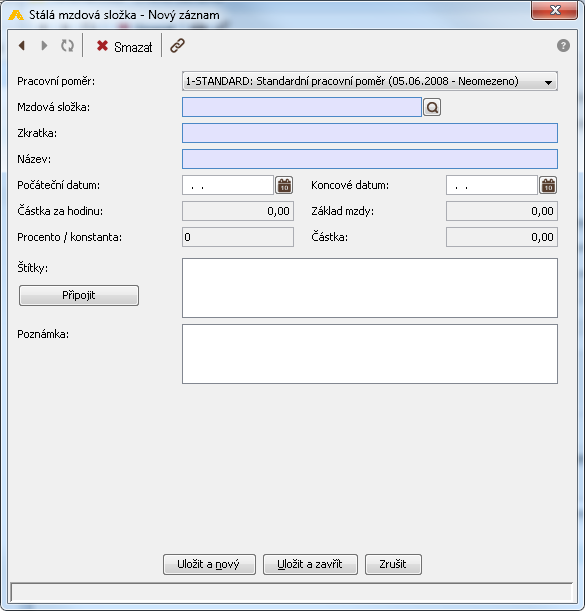
Task: Click Uložit a nový button
Action: click(x=209, y=564)
